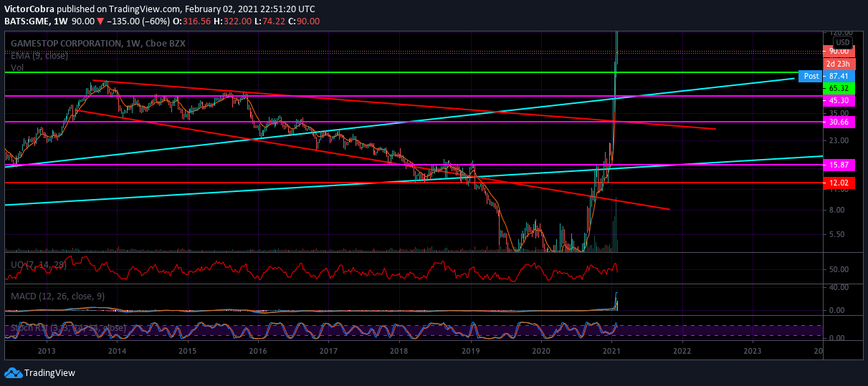The width and height of the screenshot is (868, 386).
Task: Click the 40.00 value on MACD scale
Action: coord(839,287)
